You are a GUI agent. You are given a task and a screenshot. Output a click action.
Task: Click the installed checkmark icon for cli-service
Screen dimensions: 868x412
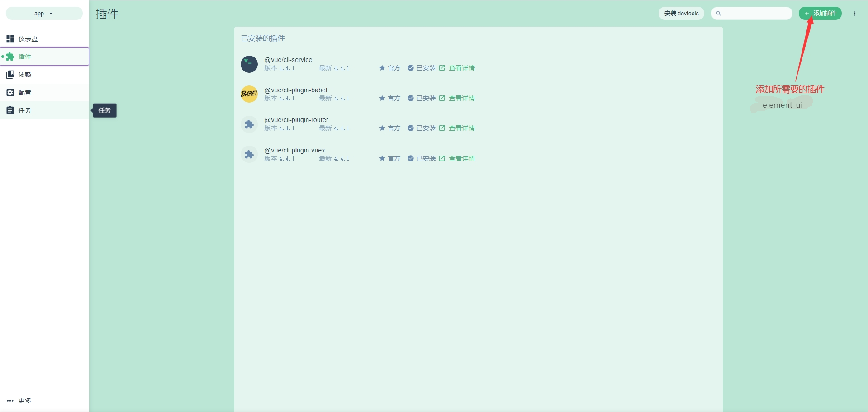(411, 68)
